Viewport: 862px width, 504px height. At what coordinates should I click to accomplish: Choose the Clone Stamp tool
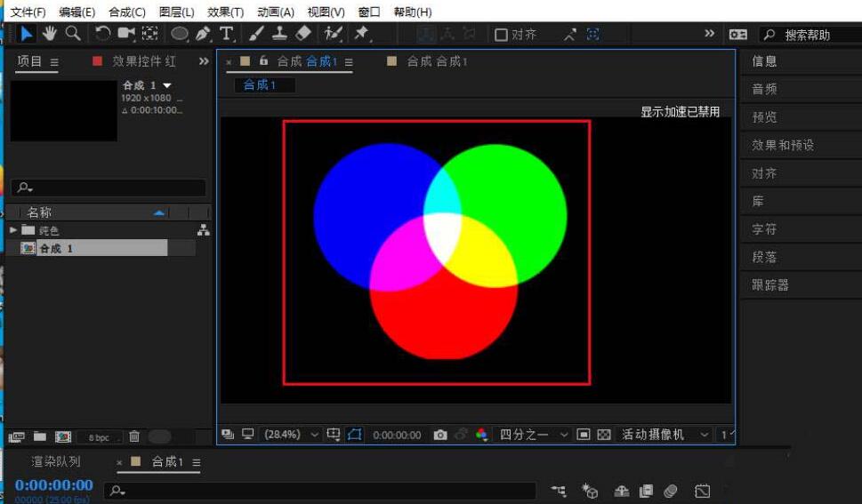[279, 34]
